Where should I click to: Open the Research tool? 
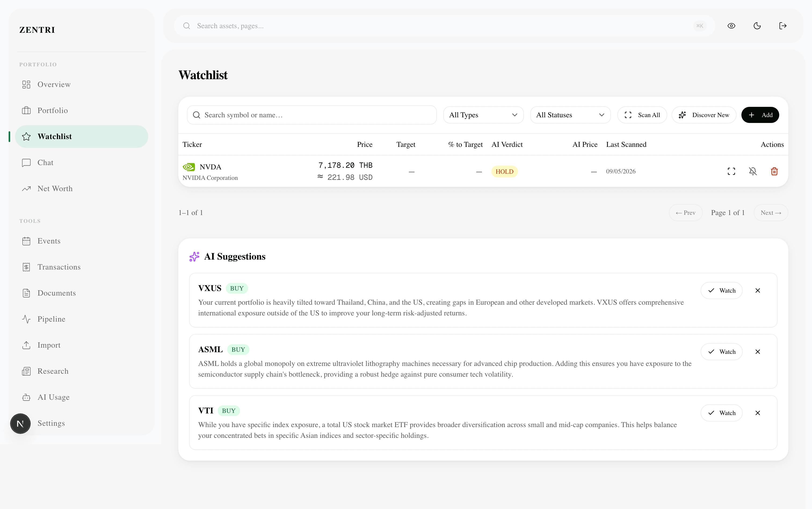click(82, 371)
